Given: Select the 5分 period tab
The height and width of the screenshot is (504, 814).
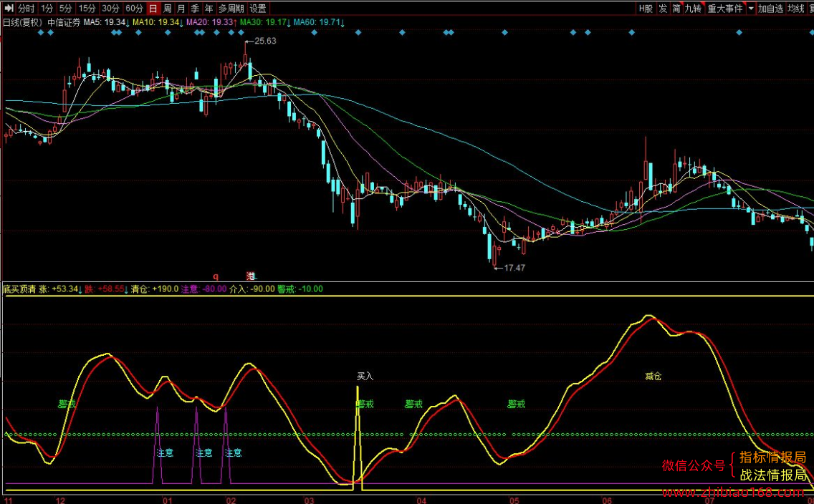Looking at the screenshot, I should (65, 9).
